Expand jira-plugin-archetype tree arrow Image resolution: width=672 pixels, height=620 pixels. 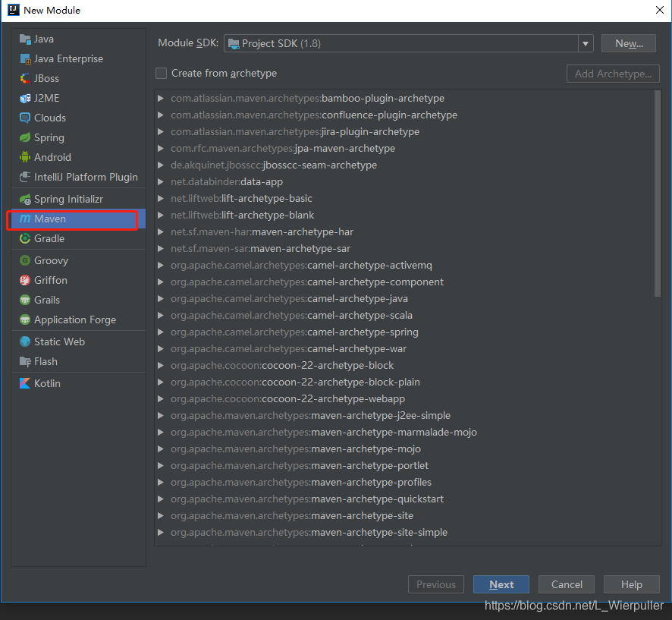(x=160, y=131)
